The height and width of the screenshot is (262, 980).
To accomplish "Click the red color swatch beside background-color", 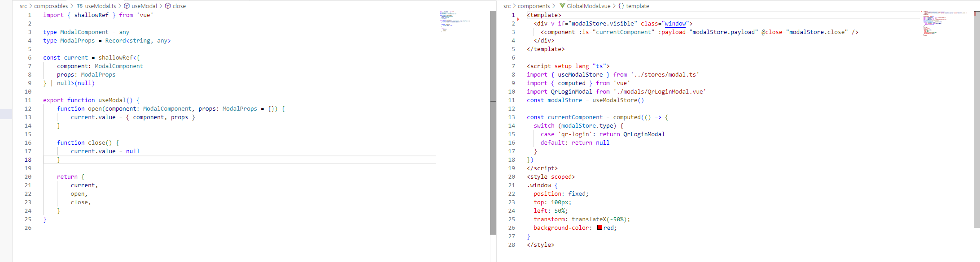I will pos(599,228).
